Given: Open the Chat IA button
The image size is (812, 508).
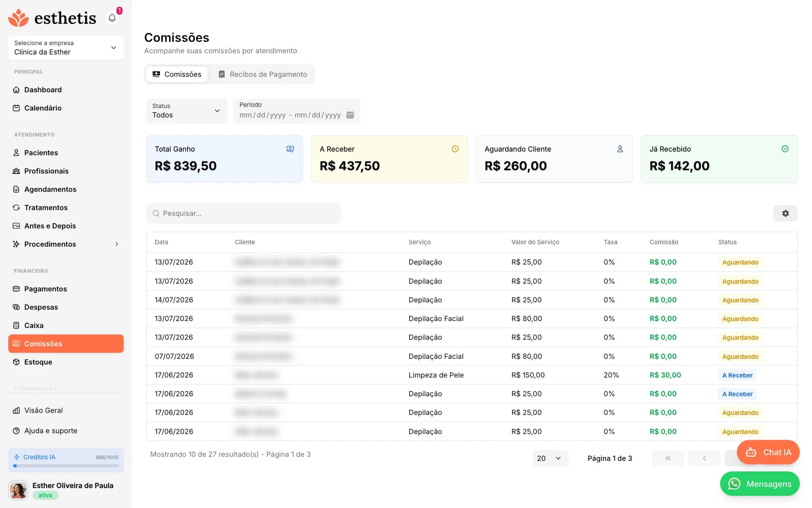Looking at the screenshot, I should coord(768,452).
